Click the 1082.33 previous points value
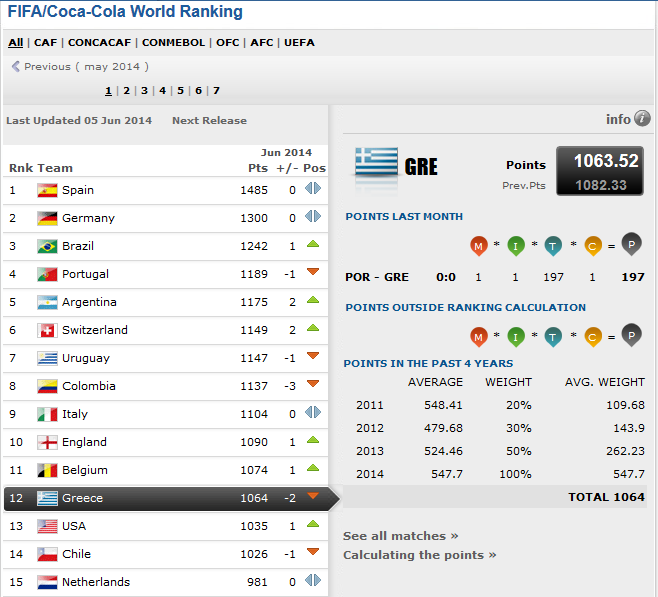Viewport: 658px width, 597px height. click(x=601, y=185)
